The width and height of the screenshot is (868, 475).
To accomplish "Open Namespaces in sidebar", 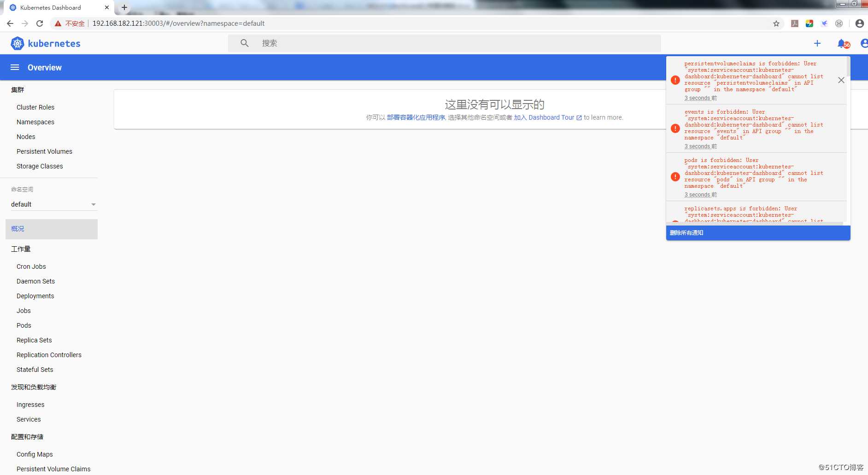I will click(35, 122).
